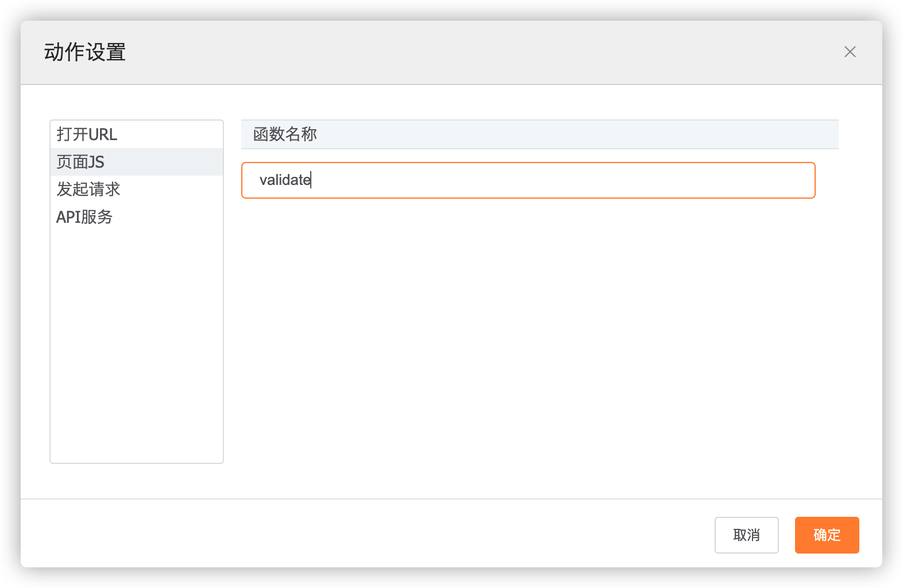This screenshot has height=588, width=903.
Task: Choose the 发起请求 option
Action: coord(88,189)
